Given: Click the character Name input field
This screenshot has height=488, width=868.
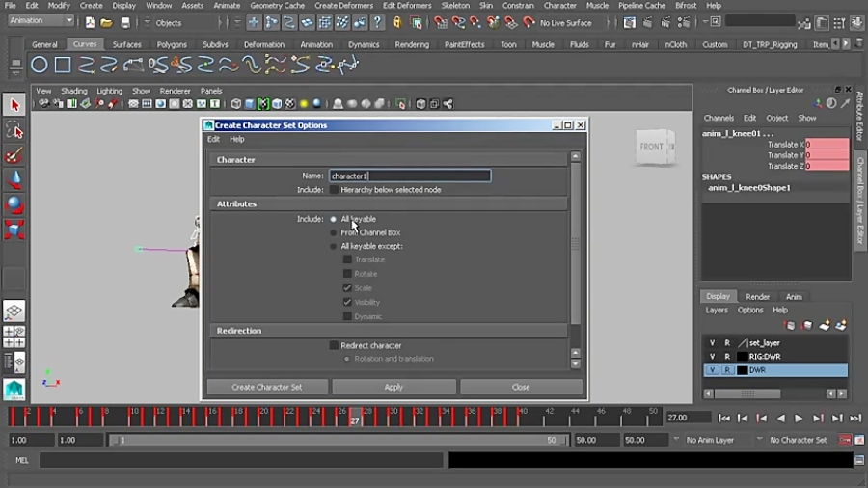Looking at the screenshot, I should 410,176.
